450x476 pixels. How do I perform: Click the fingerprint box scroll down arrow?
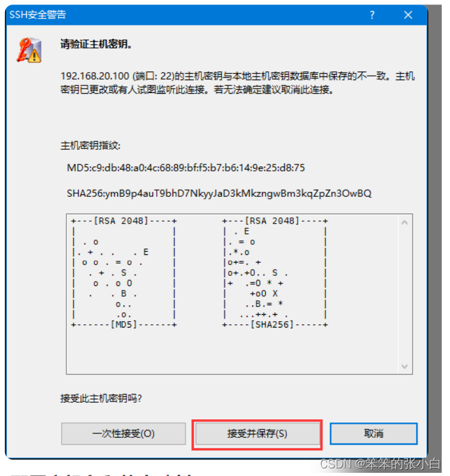[405, 366]
